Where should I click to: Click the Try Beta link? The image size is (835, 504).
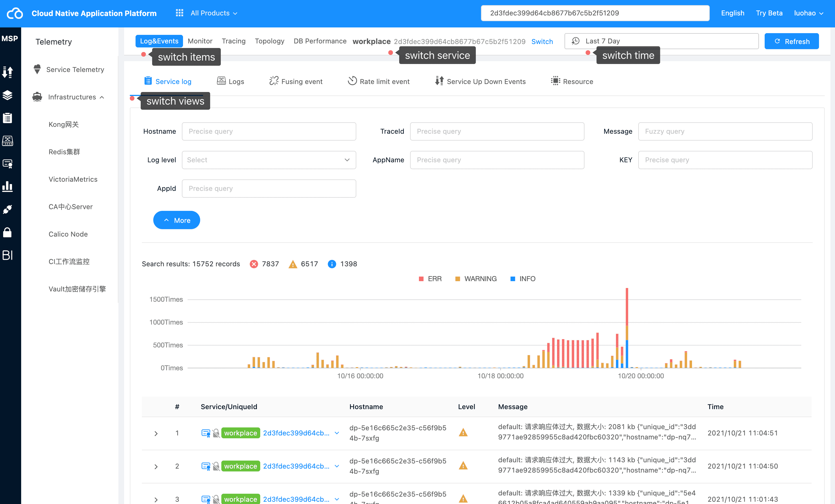pos(769,13)
